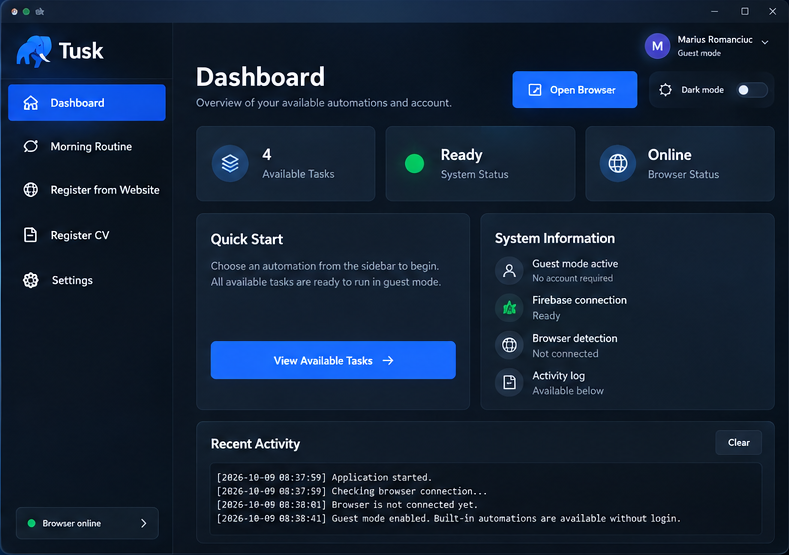Click the Quick Start heading

[x=247, y=240]
